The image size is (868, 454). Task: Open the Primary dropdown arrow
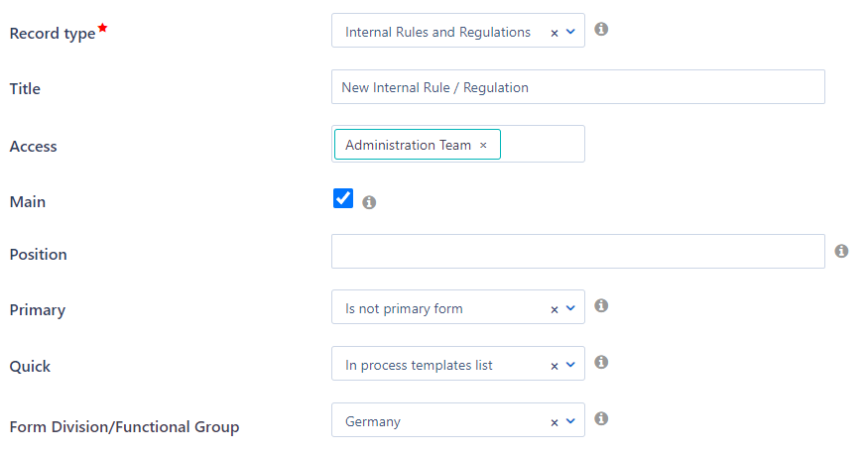click(570, 308)
